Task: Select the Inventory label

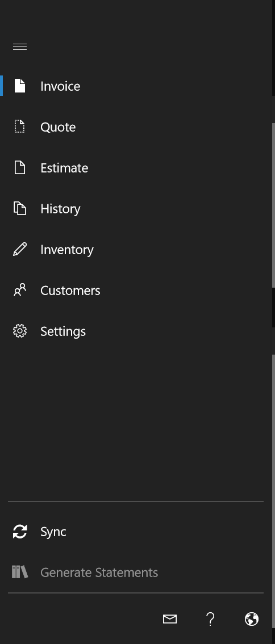Action: pyautogui.click(x=67, y=250)
